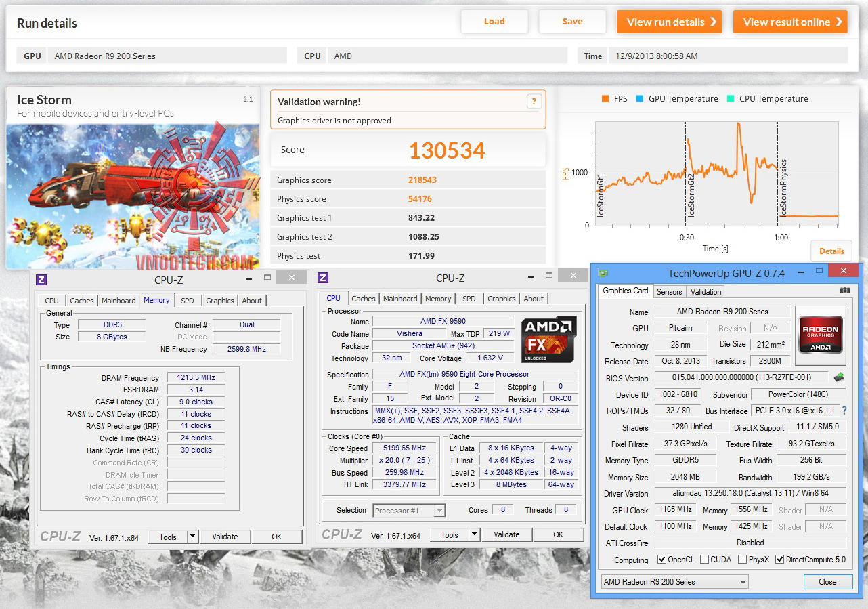Click the IceStormPhysics marker on the chart

click(783, 188)
